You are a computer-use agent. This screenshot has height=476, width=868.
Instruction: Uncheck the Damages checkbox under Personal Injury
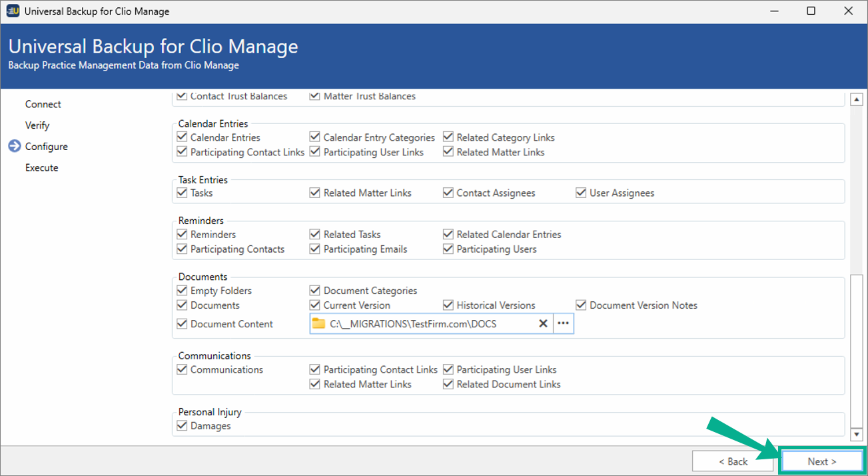coord(182,425)
